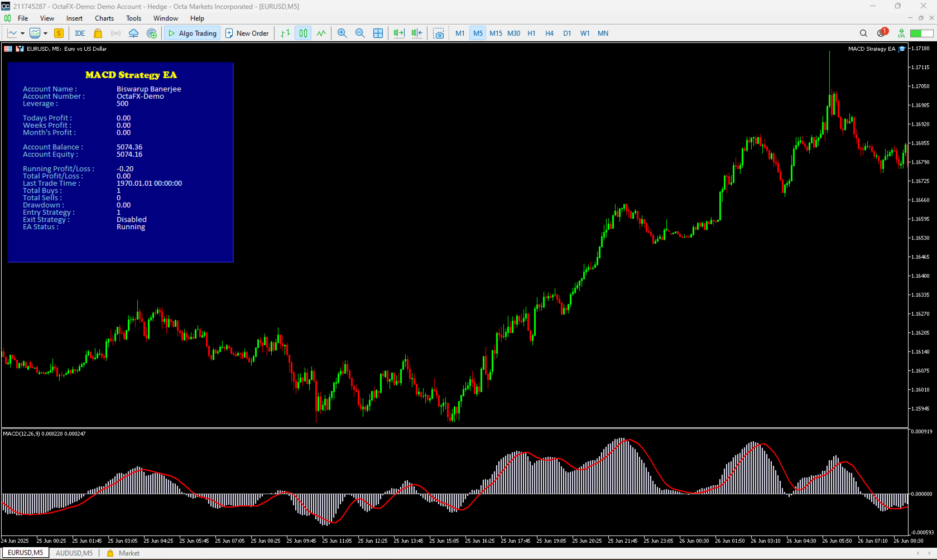Click the MetaTrader app icon in title bar

(6, 6)
